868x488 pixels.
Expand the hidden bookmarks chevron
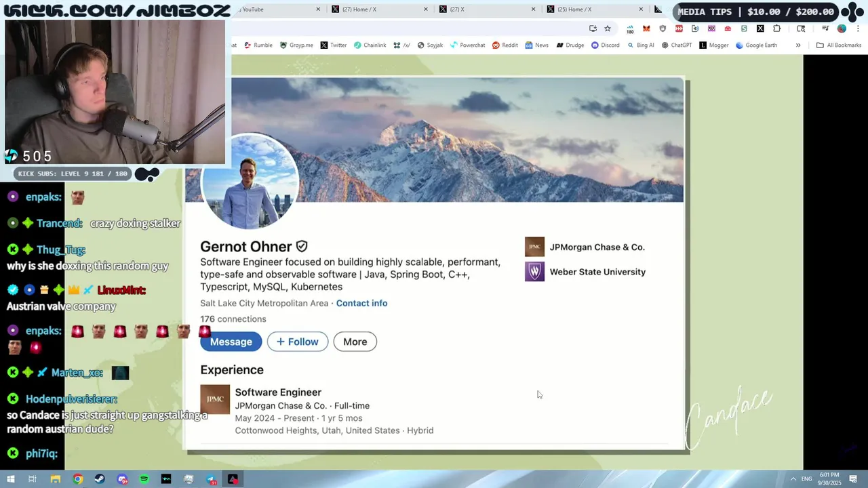[x=798, y=45]
